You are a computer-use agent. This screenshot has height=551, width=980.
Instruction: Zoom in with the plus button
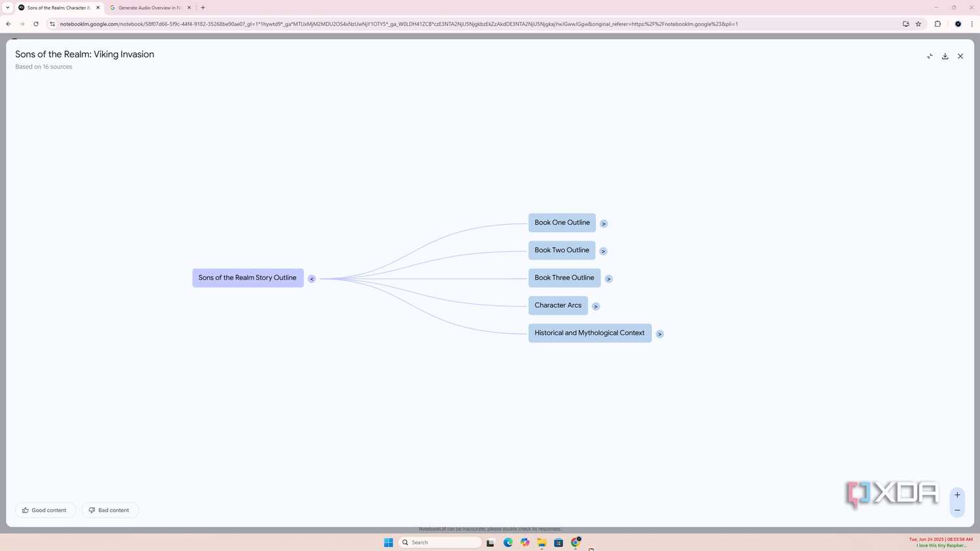pyautogui.click(x=957, y=495)
